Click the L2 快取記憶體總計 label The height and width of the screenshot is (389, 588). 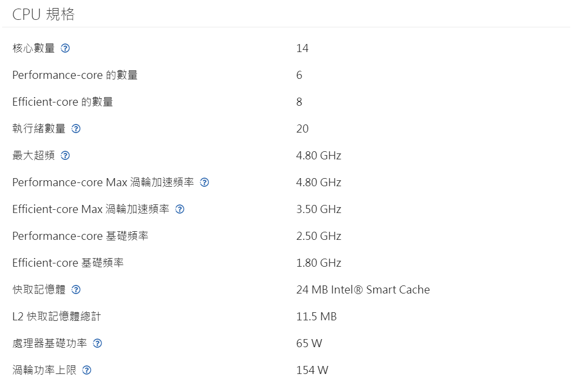tap(56, 317)
